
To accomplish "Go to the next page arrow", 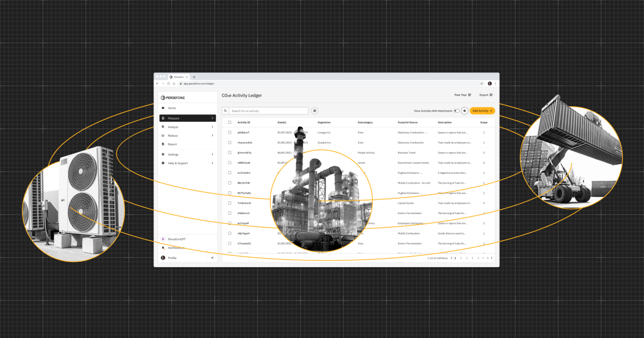I will pos(491,258).
